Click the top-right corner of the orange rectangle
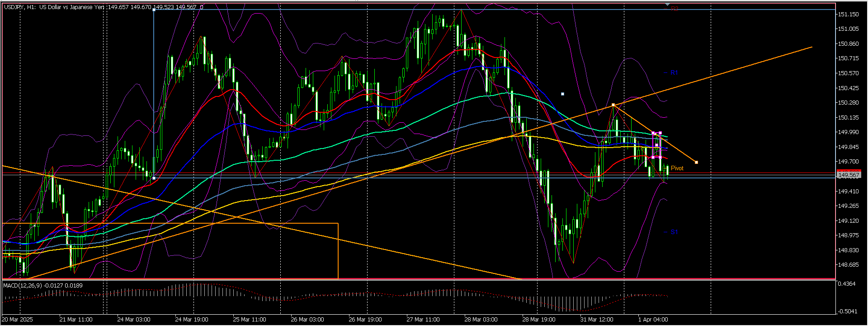Viewport: 868px width, 326px height. (x=338, y=223)
